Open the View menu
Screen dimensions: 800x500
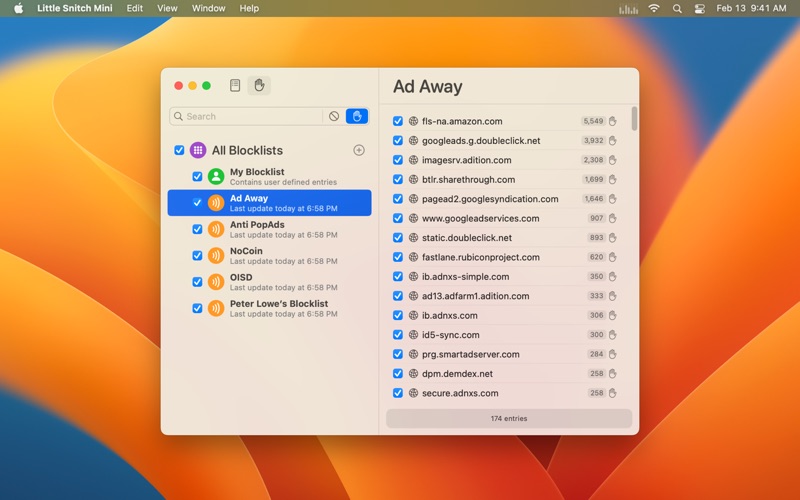tap(167, 8)
